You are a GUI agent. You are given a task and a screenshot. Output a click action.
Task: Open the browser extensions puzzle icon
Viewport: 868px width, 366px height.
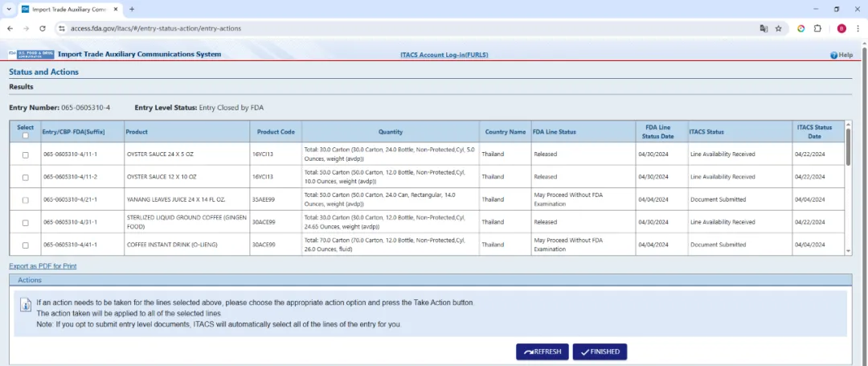817,28
